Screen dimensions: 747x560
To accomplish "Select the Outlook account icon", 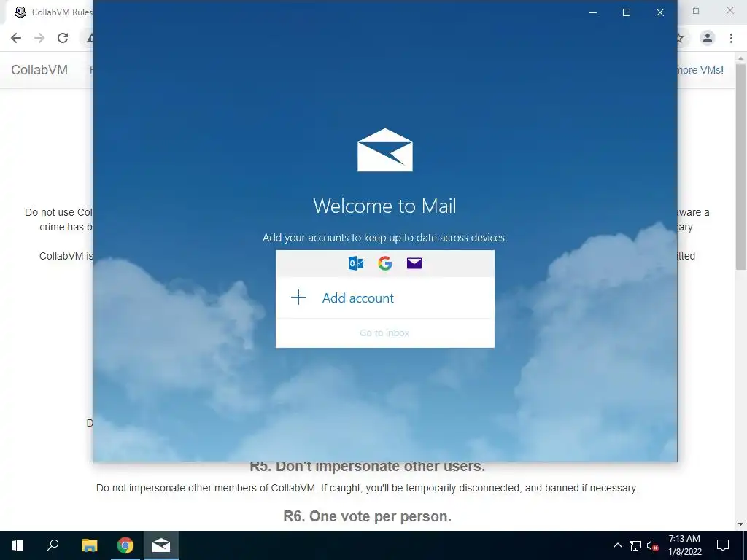I will point(356,262).
